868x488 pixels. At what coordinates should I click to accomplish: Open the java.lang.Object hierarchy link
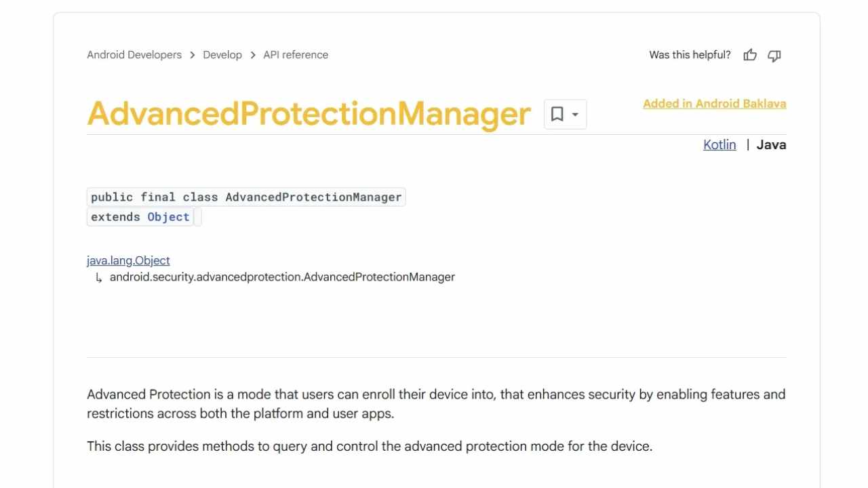(x=128, y=260)
